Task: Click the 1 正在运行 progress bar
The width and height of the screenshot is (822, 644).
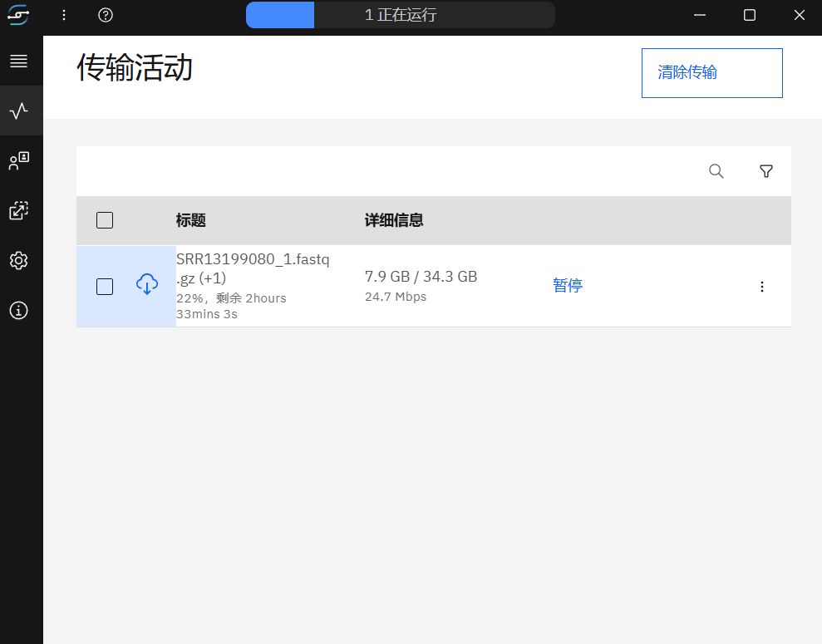Action: point(401,15)
